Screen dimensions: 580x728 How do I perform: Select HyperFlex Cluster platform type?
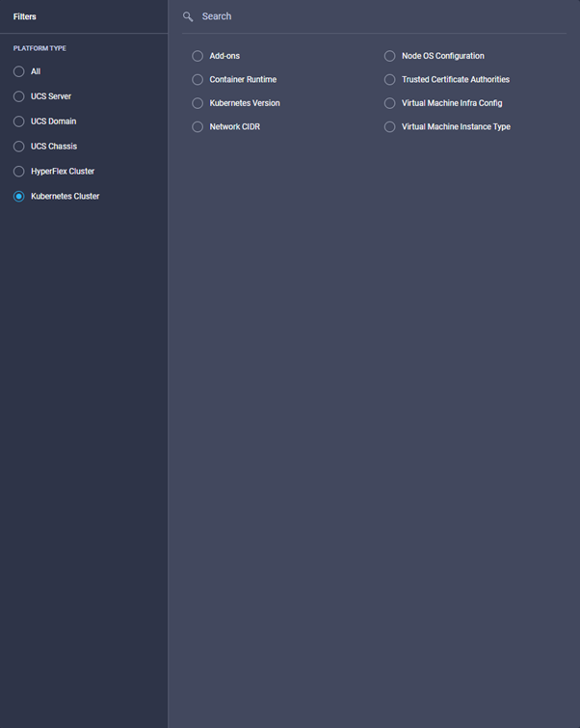point(19,172)
